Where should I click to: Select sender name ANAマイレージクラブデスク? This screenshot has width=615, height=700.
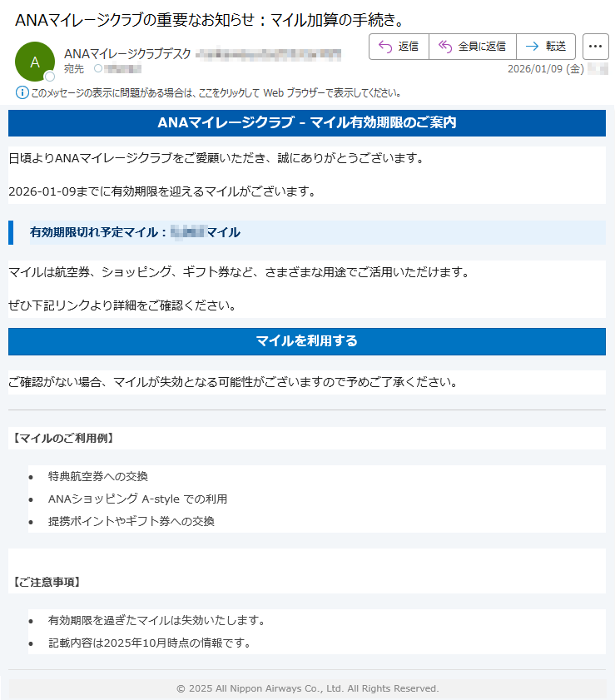126,54
